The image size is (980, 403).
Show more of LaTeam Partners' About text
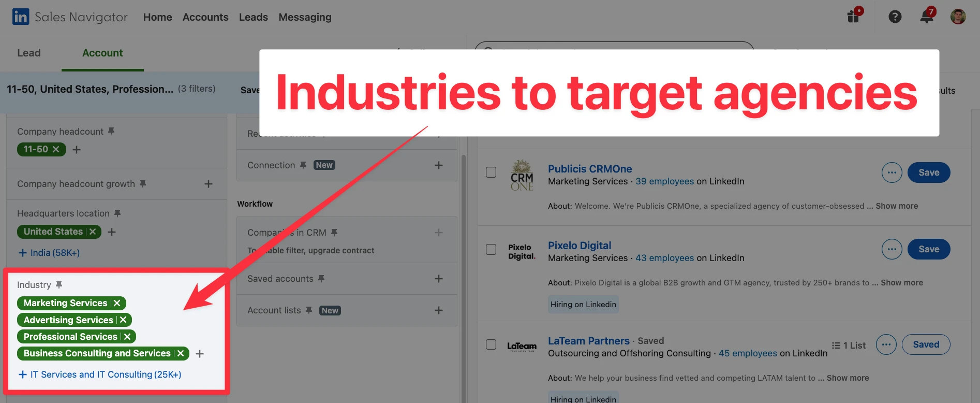click(x=848, y=378)
